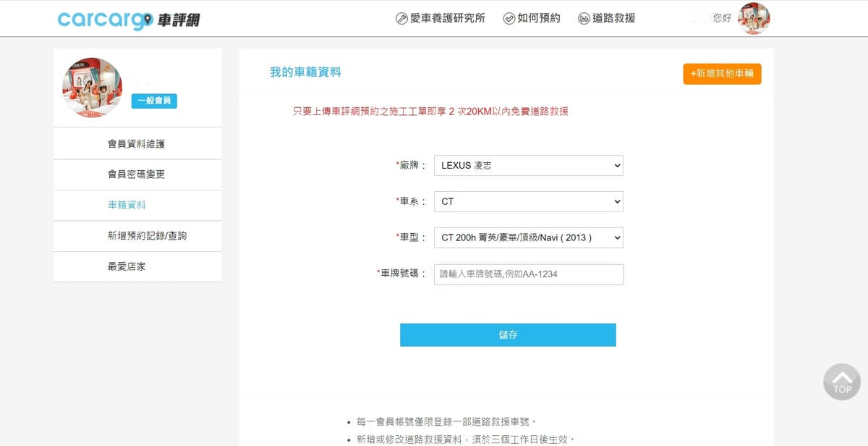Focus the 車牌號碼 license plate field
Viewport: 868px width, 446px height.
[528, 274]
